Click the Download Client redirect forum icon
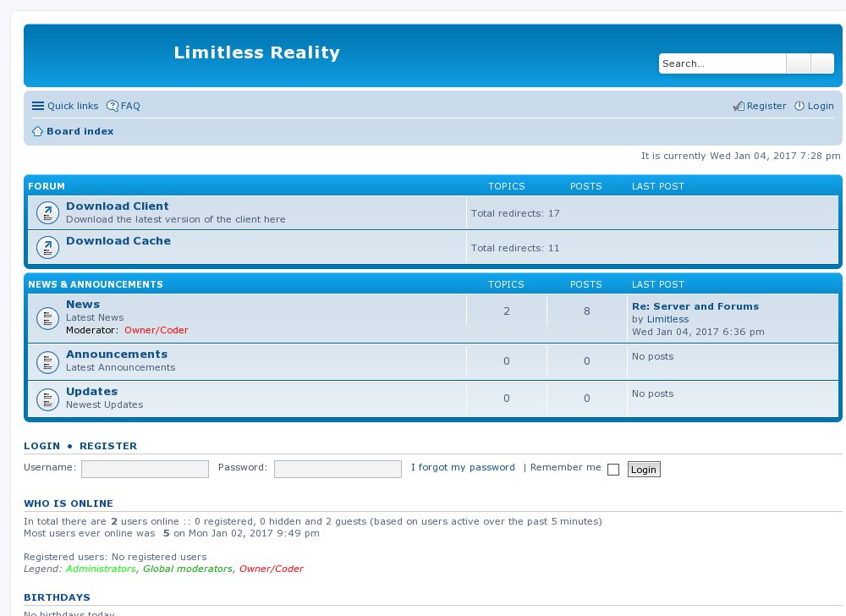846x616 pixels. click(x=47, y=212)
